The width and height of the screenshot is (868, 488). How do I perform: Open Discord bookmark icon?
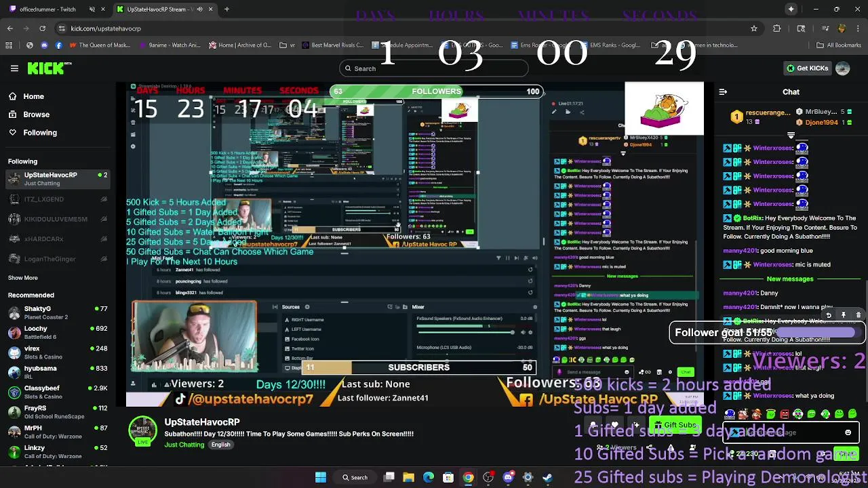44,45
